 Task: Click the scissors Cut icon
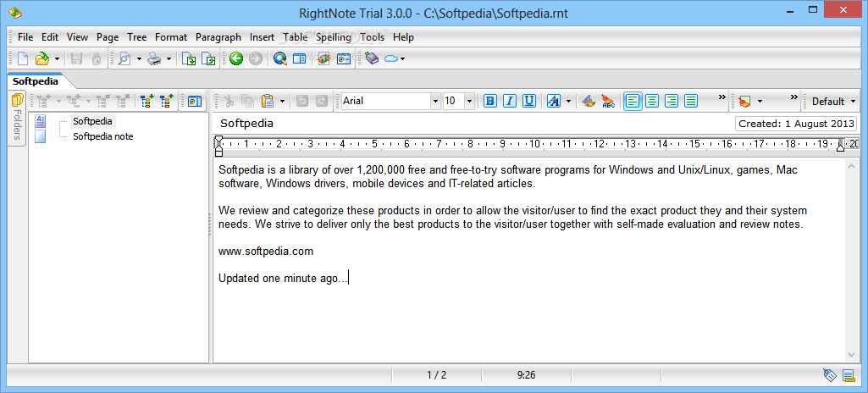(x=229, y=101)
